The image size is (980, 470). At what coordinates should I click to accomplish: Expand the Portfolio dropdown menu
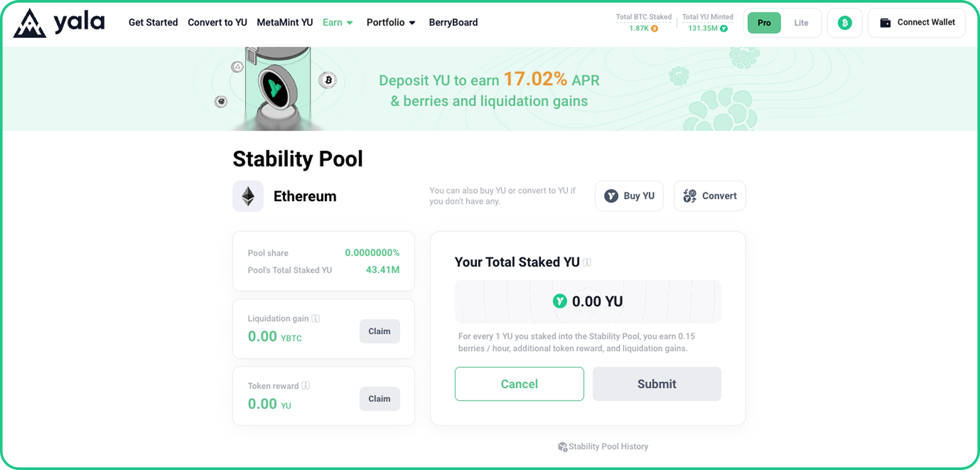[x=391, y=23]
